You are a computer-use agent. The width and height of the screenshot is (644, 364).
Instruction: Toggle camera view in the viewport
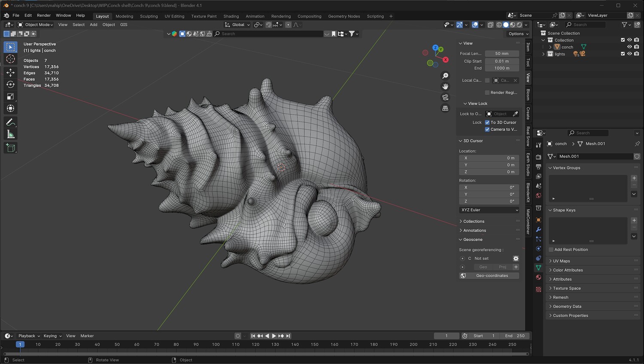[445, 97]
